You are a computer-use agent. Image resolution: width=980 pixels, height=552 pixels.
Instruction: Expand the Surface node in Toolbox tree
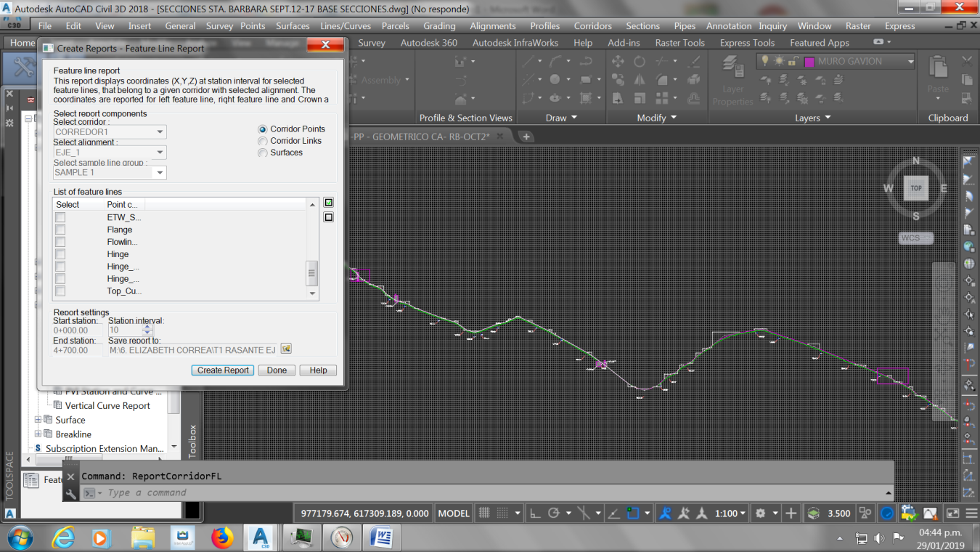38,420
